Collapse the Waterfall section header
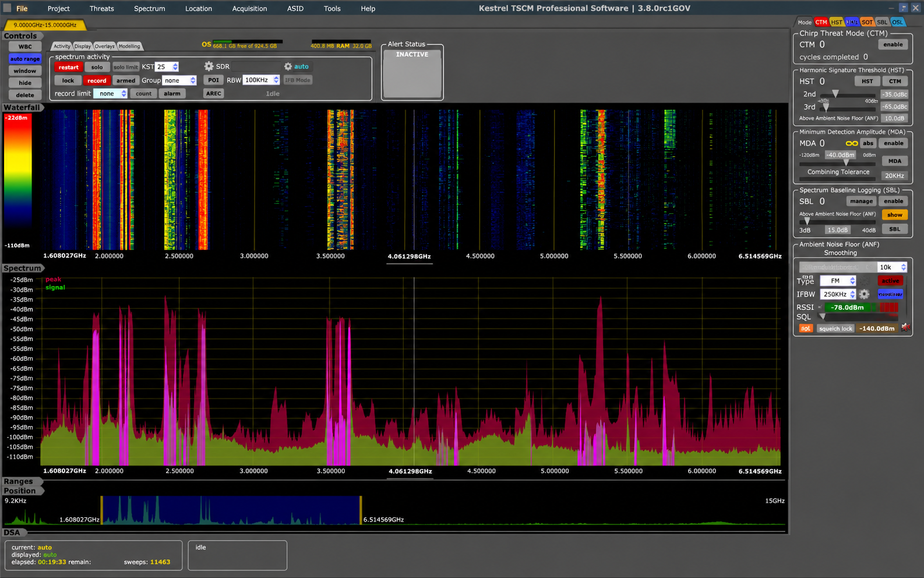This screenshot has width=924, height=578. click(x=22, y=107)
